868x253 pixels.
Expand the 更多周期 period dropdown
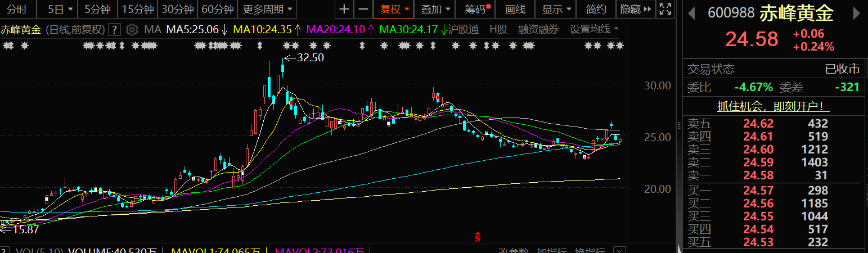tap(268, 9)
